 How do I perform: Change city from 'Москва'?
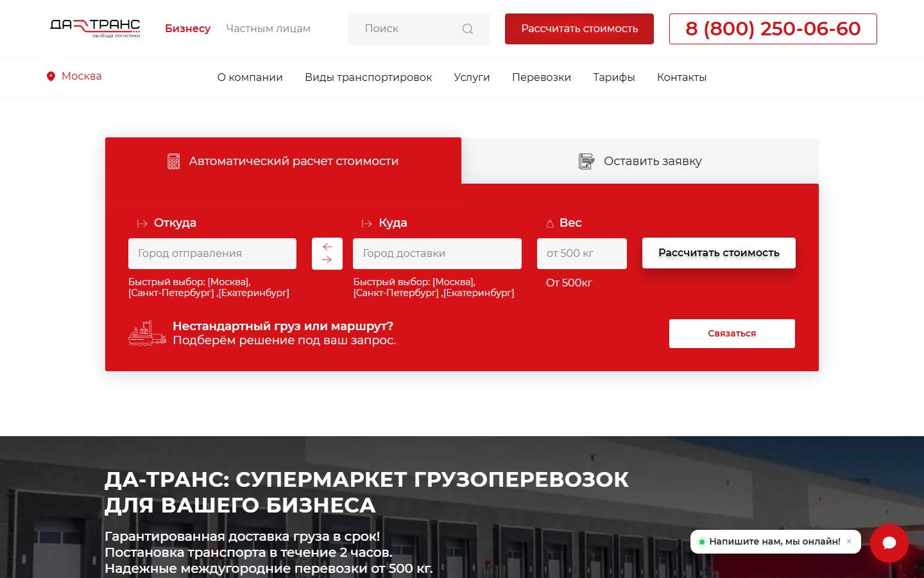point(81,76)
